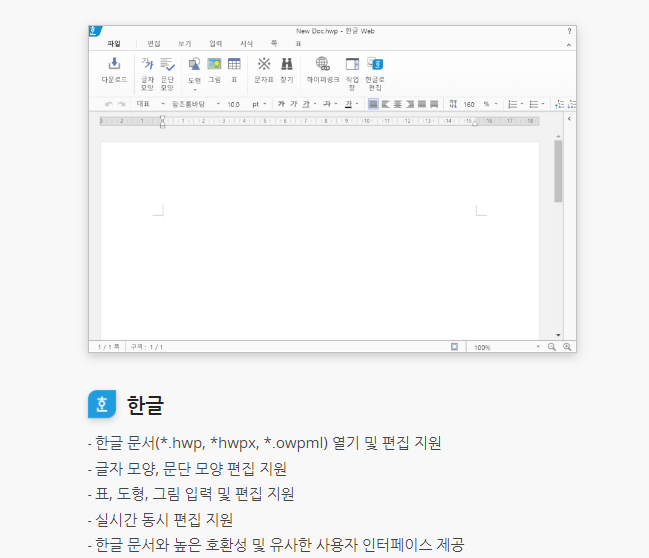Click inside the blank document page
The height and width of the screenshot is (558, 649).
pos(320,240)
